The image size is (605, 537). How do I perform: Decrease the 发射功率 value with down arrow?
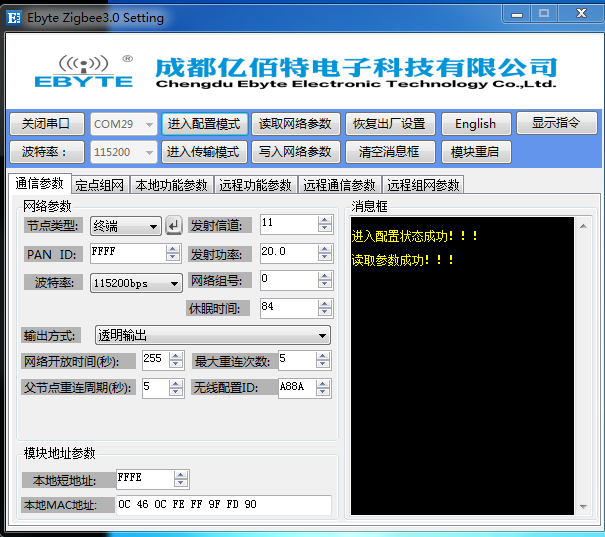pyautogui.click(x=324, y=257)
